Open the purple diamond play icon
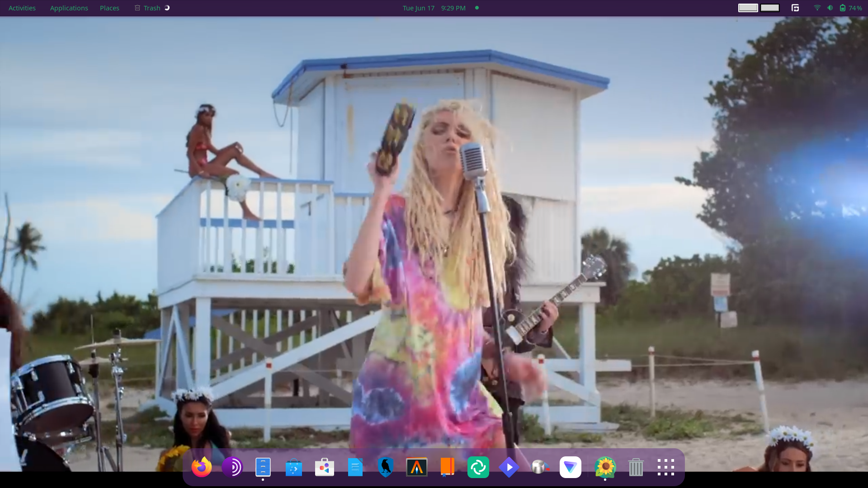This screenshot has height=488, width=868. tap(509, 467)
